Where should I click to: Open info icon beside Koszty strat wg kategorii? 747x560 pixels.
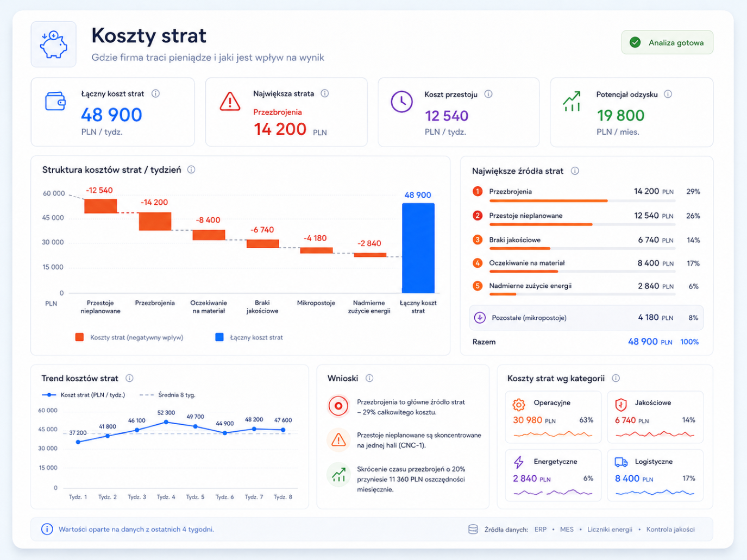[x=616, y=378]
